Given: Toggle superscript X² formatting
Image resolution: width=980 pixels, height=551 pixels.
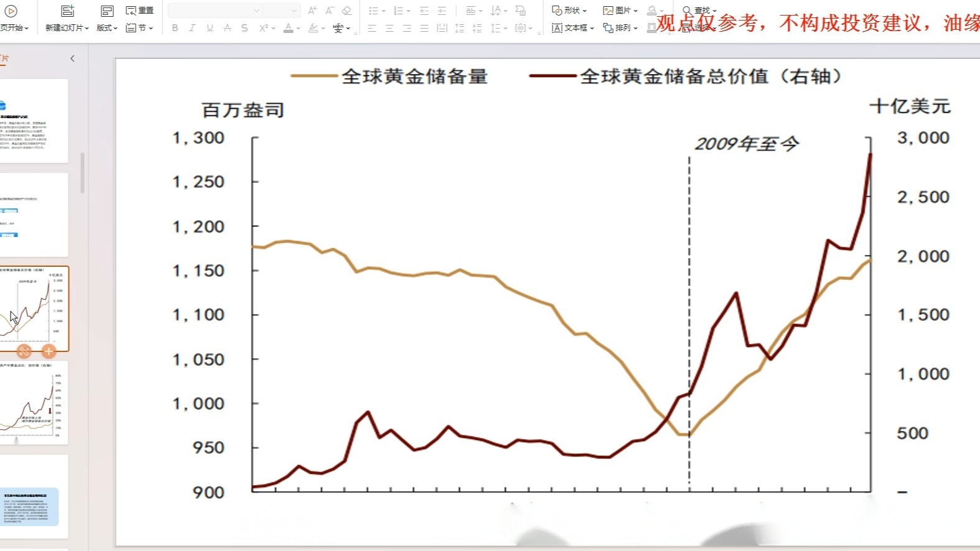Looking at the screenshot, I should pos(263,28).
